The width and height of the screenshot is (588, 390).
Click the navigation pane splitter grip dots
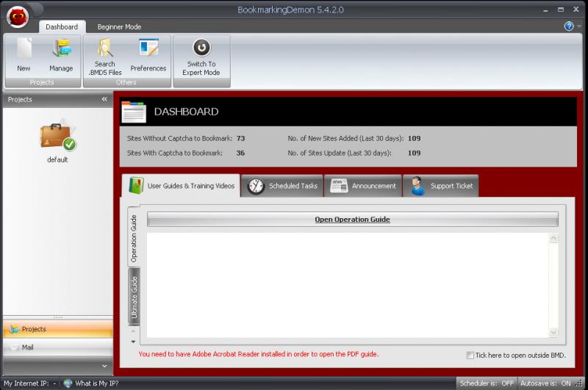point(58,317)
